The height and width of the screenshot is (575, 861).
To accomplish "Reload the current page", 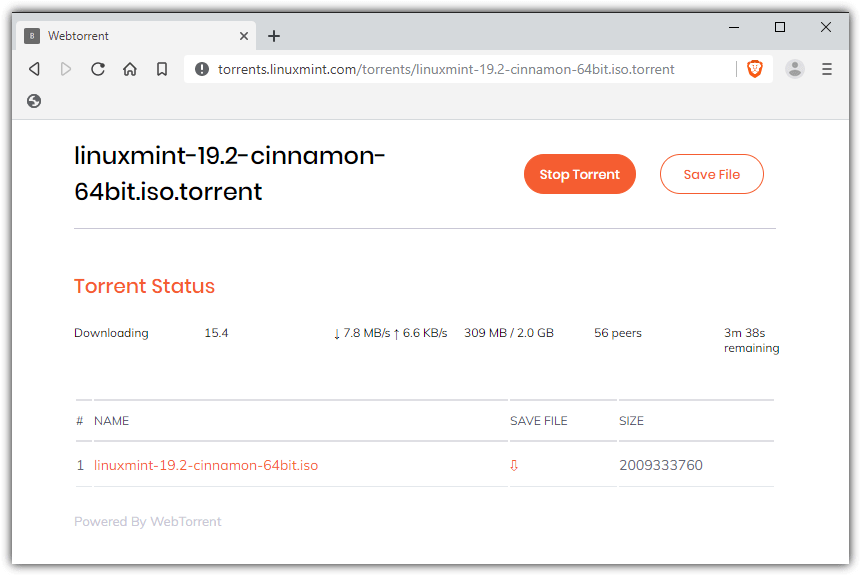I will 98,69.
